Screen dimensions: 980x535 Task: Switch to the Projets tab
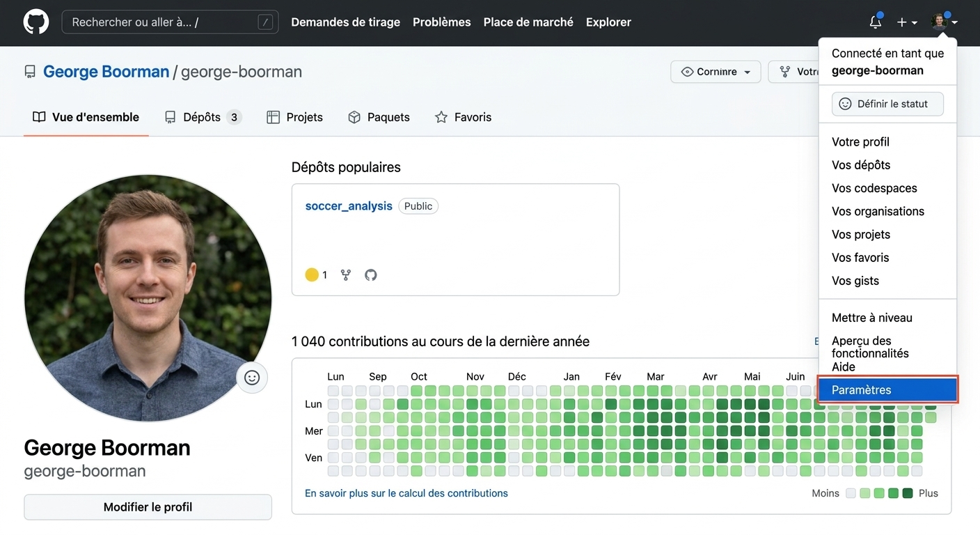295,117
